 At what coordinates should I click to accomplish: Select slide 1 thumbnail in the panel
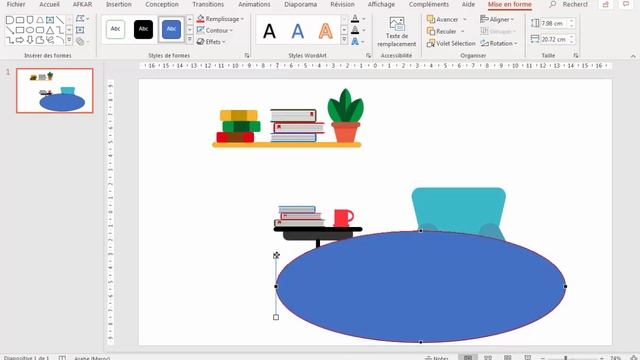[55, 91]
